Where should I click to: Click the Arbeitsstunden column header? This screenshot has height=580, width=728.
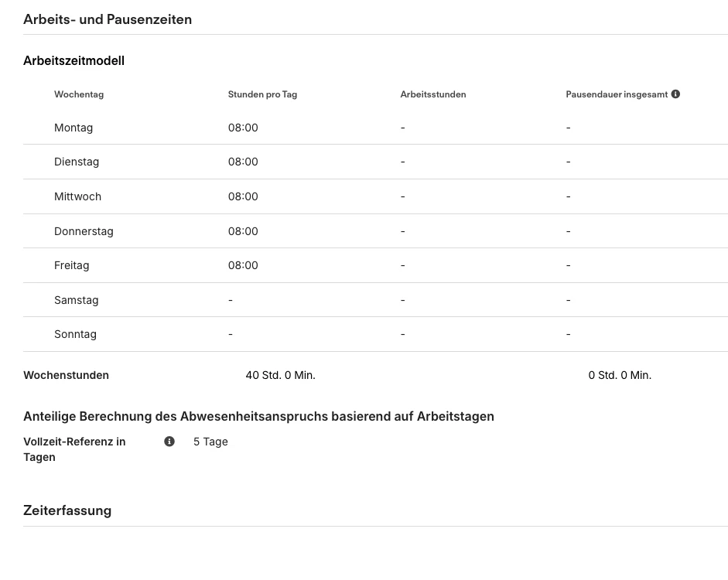[432, 94]
